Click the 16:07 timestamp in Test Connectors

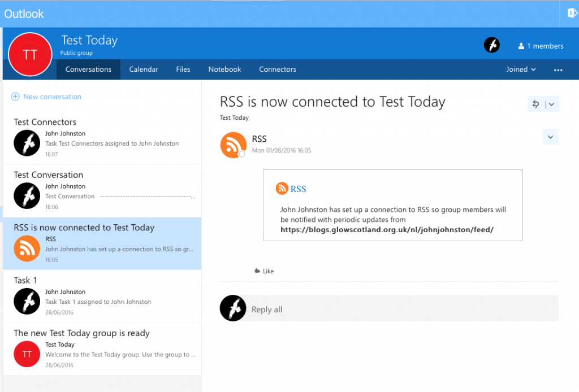coord(51,154)
